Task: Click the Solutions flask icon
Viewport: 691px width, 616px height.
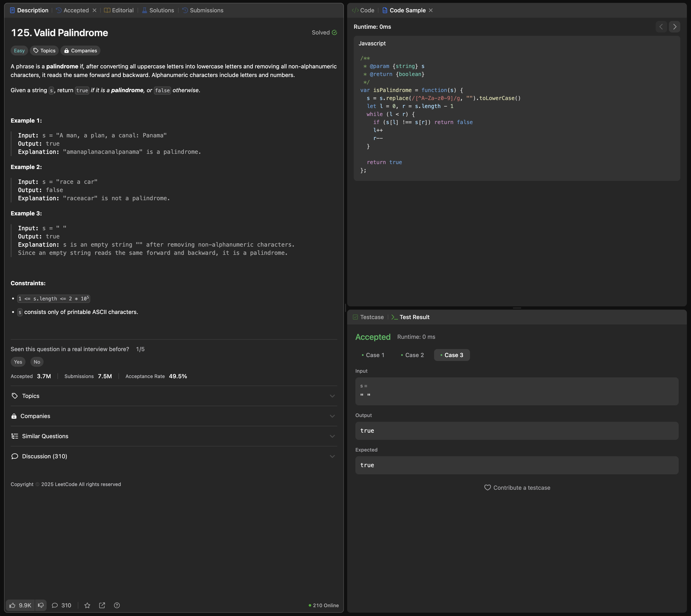Action: pos(145,10)
